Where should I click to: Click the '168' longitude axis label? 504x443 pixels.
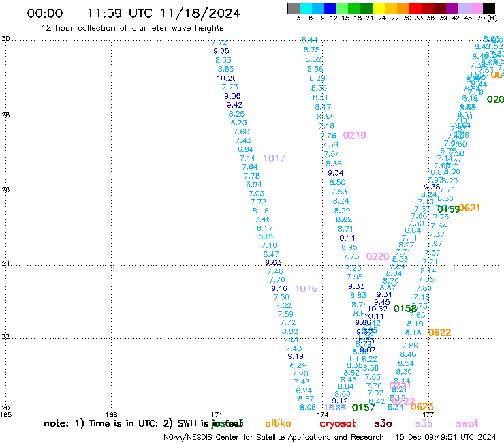[111, 414]
